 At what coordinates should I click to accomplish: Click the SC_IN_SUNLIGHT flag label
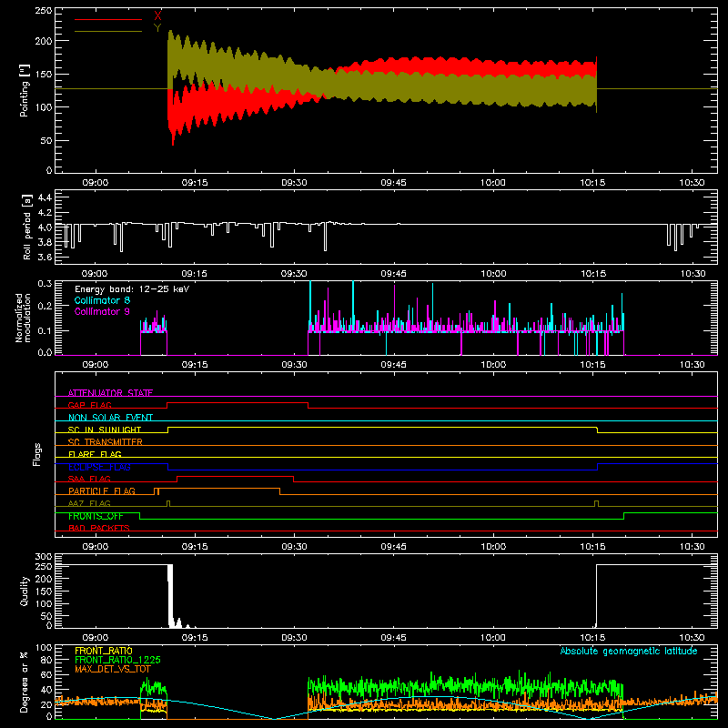105,430
